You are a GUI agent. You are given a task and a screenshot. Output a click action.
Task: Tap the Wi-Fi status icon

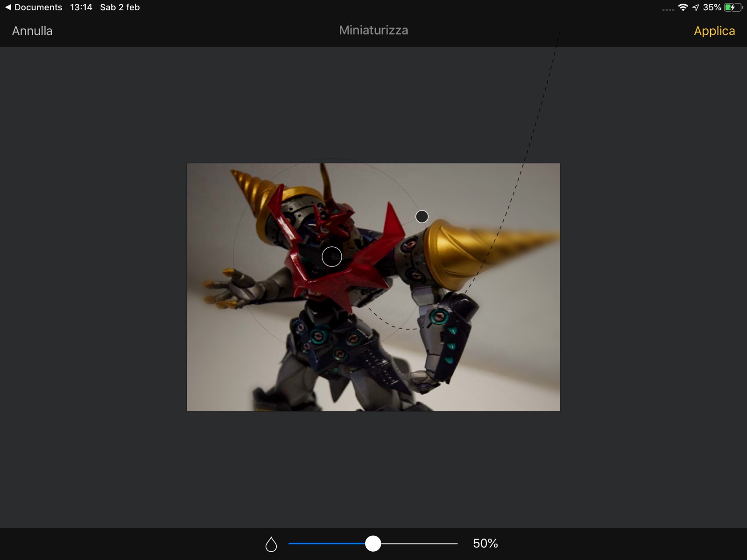coord(683,7)
